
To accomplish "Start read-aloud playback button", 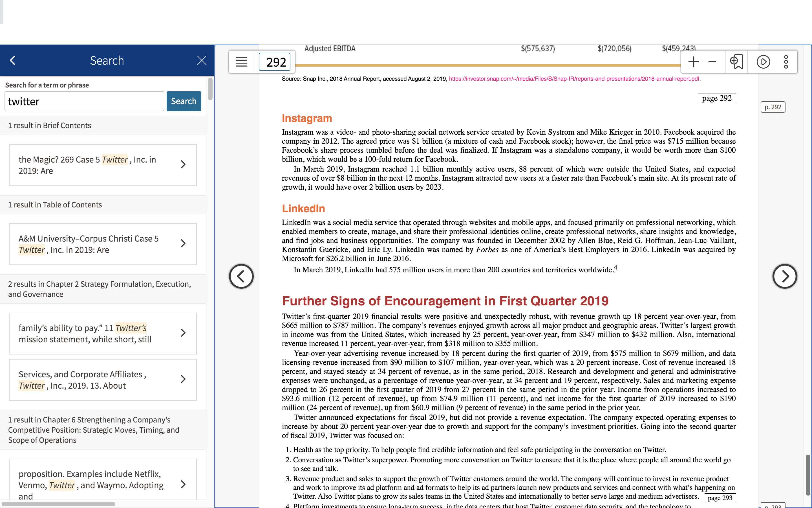I will click(763, 62).
